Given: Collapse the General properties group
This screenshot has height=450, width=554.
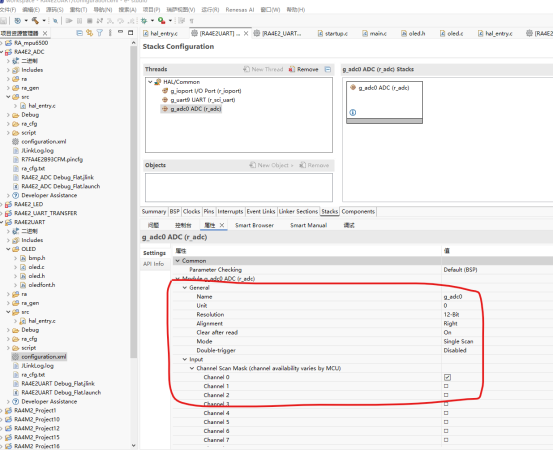Looking at the screenshot, I should [x=185, y=288].
